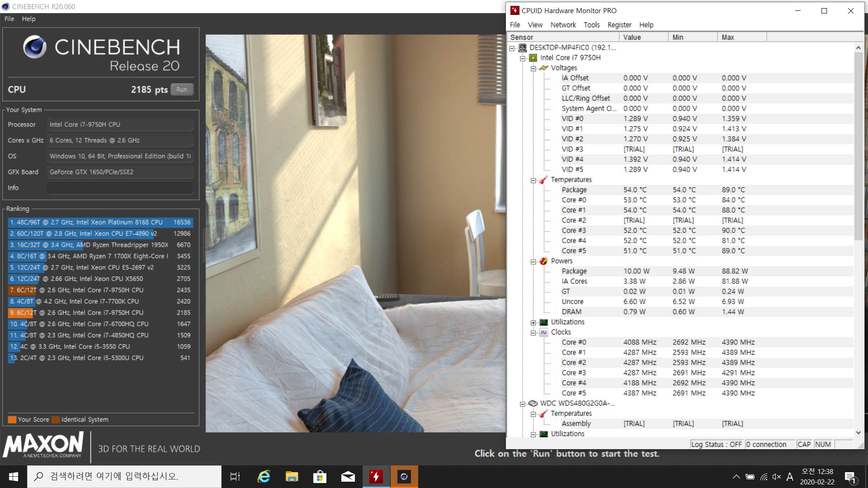
Task: Launch Internet Explorer from the taskbar
Action: pos(264,477)
